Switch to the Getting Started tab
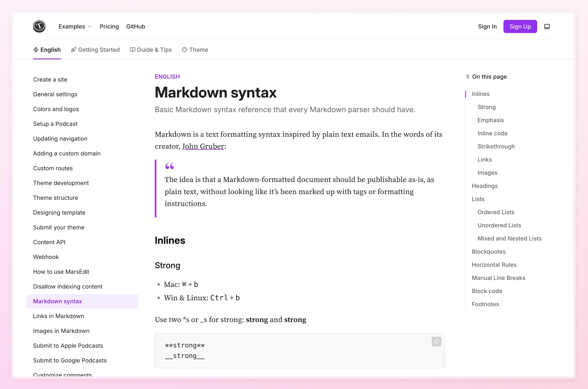This screenshot has height=389, width=588. coord(98,50)
